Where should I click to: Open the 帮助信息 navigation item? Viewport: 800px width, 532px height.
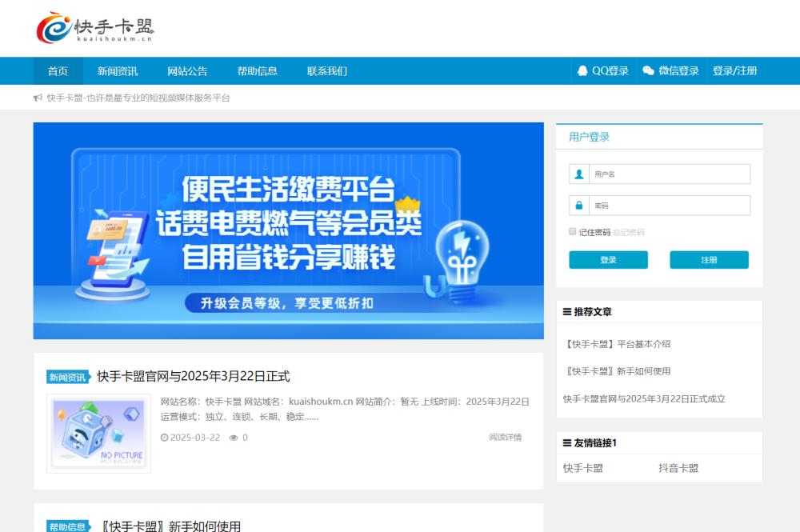[x=257, y=71]
